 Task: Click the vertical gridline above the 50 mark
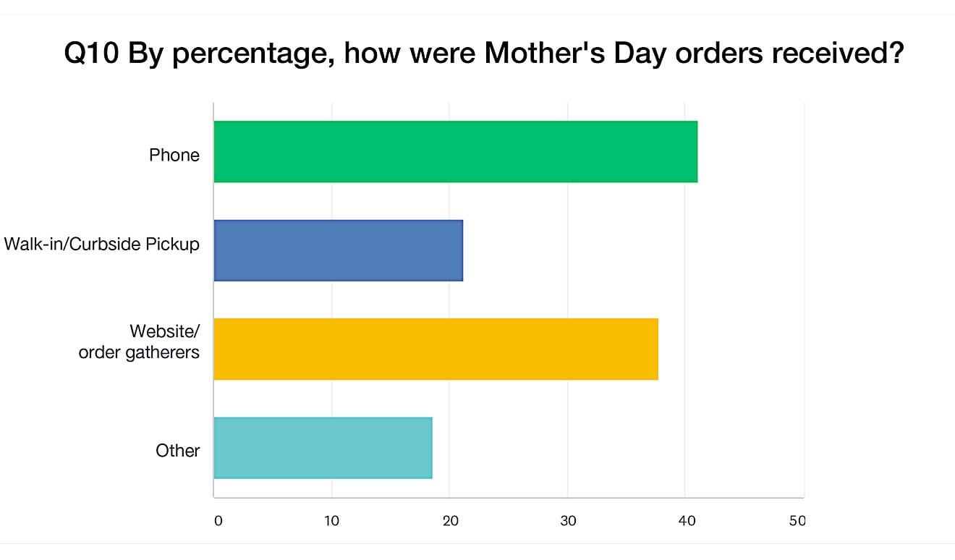click(804, 289)
